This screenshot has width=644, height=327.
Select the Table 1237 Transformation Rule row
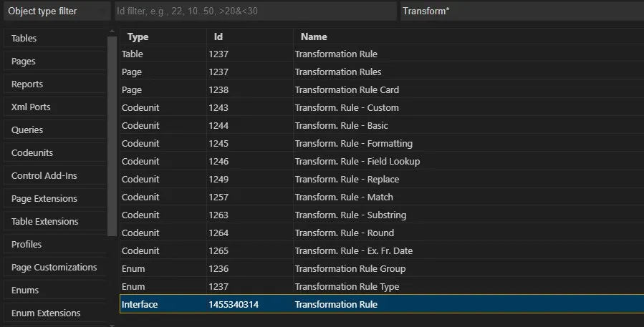382,54
